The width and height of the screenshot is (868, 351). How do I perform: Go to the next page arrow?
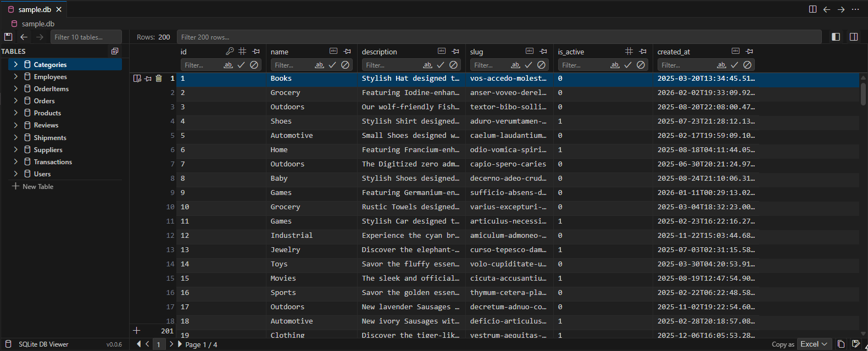(x=171, y=344)
